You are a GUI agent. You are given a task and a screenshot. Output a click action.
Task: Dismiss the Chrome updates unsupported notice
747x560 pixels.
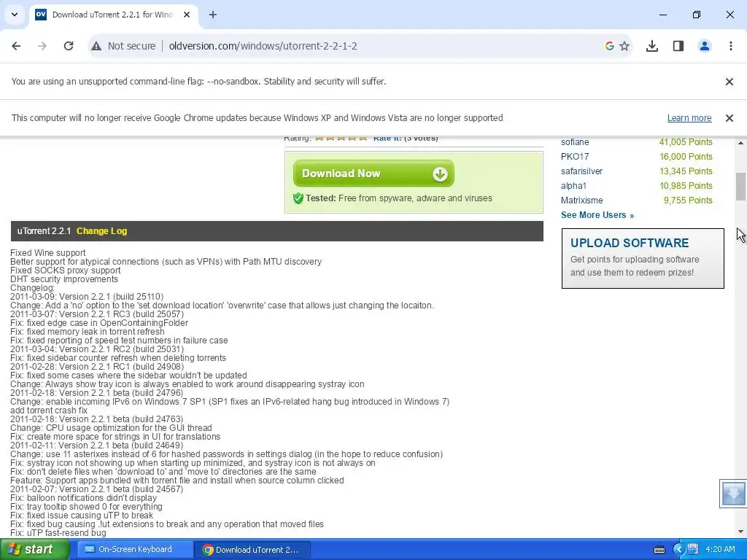point(729,117)
